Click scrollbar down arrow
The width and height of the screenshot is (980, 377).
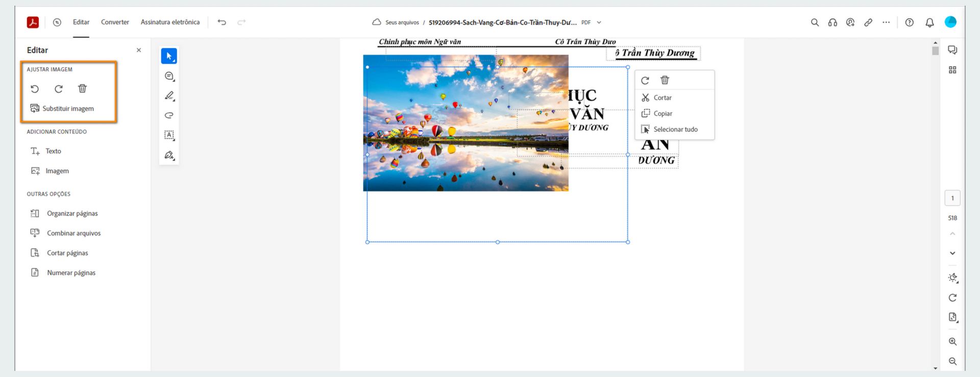(x=935, y=368)
